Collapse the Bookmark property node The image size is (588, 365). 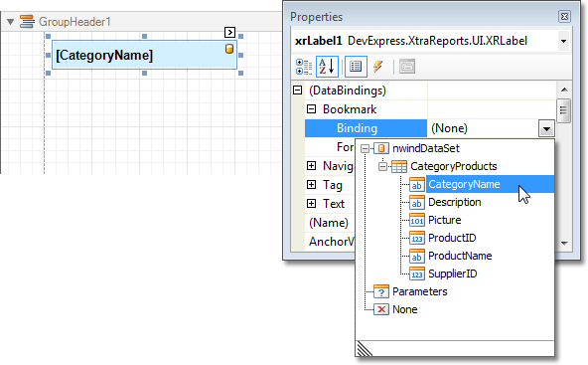coord(311,109)
